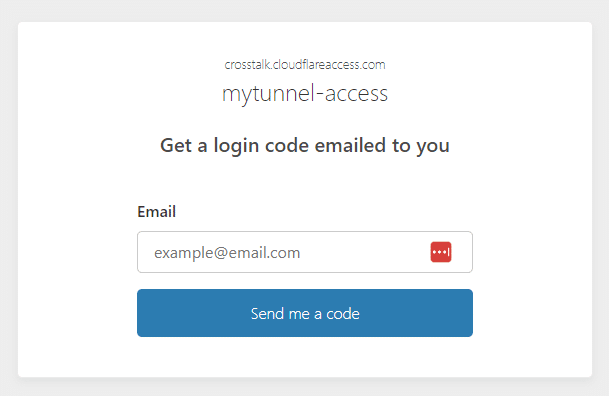Place cursor in the email address box
609x396 pixels.
(305, 252)
